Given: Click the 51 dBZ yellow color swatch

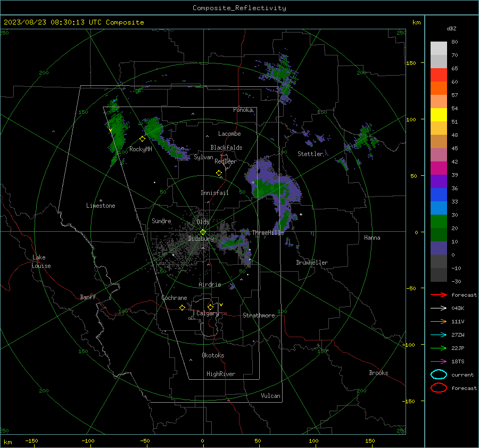Looking at the screenshot, I should (439, 115).
